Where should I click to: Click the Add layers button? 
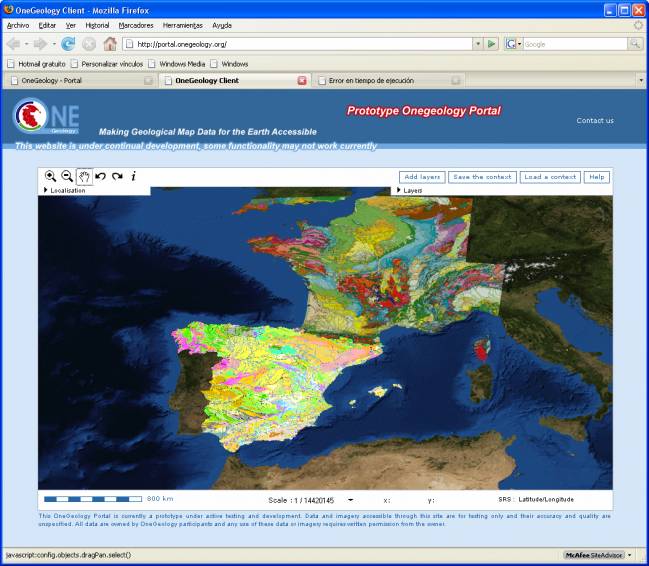[x=422, y=177]
